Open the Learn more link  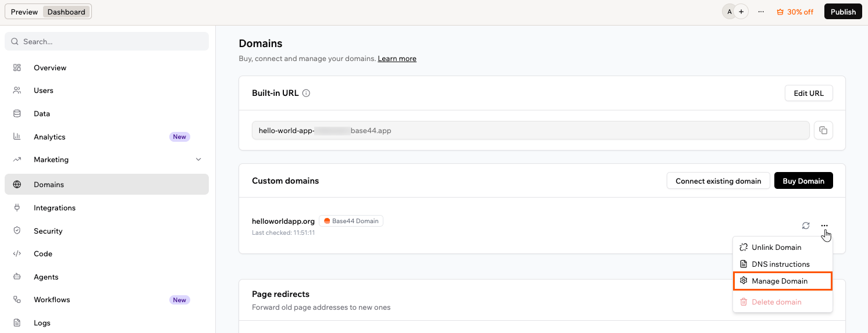(x=397, y=59)
